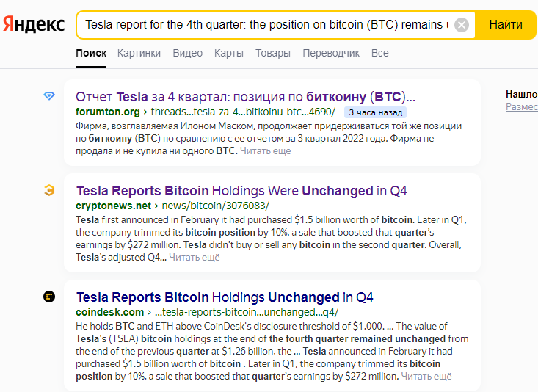Image resolution: width=538 pixels, height=392 pixels.
Task: Open coindesk Tesla Reports Bitcoin Holdings Unchanged title
Action: pos(225,297)
